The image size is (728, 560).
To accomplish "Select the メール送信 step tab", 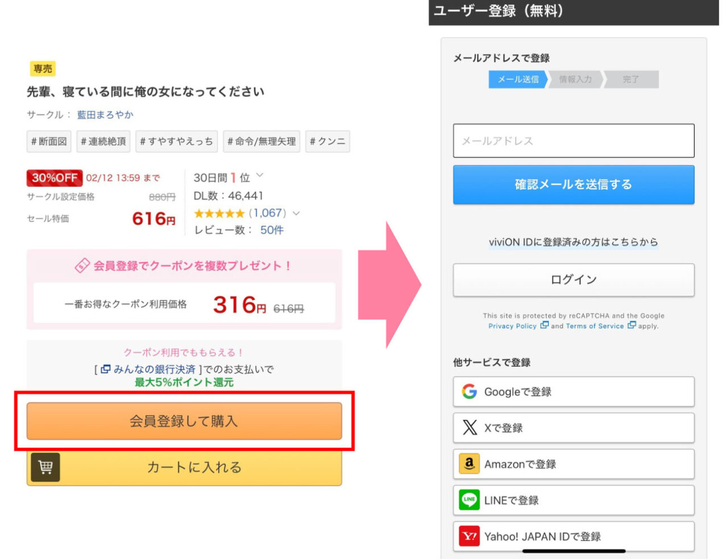I will (518, 80).
